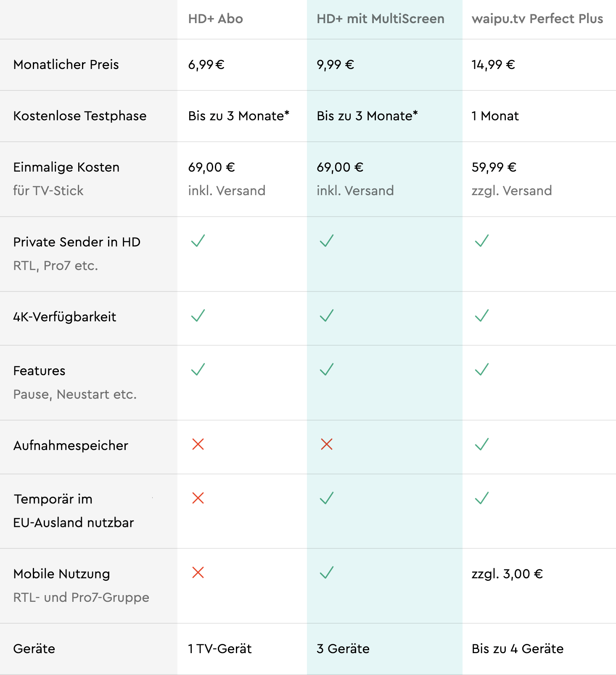Click the checkmark for HD+ MultiScreen Features row
The image size is (616, 675).
[x=326, y=369]
